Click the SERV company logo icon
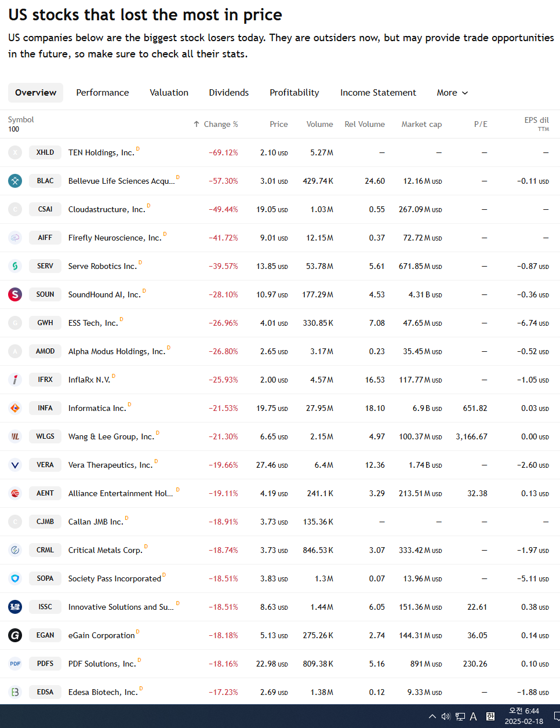 (15, 266)
